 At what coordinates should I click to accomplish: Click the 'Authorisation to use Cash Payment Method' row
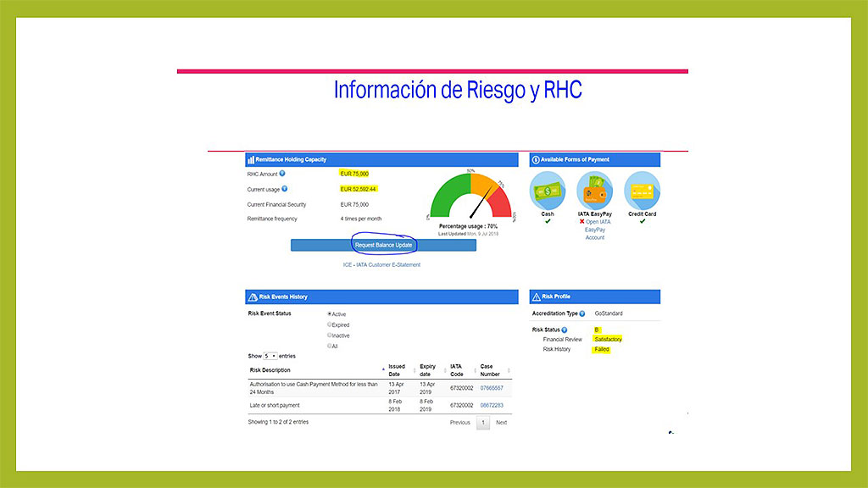pos(380,388)
